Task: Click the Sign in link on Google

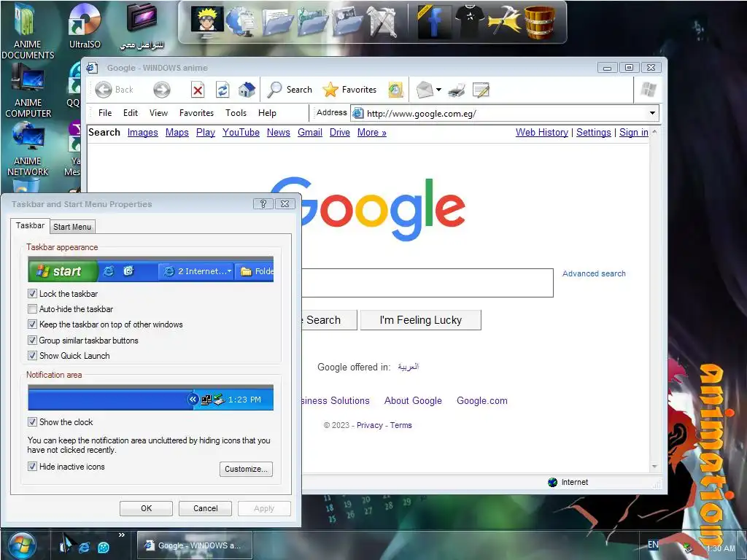Action: click(x=634, y=133)
